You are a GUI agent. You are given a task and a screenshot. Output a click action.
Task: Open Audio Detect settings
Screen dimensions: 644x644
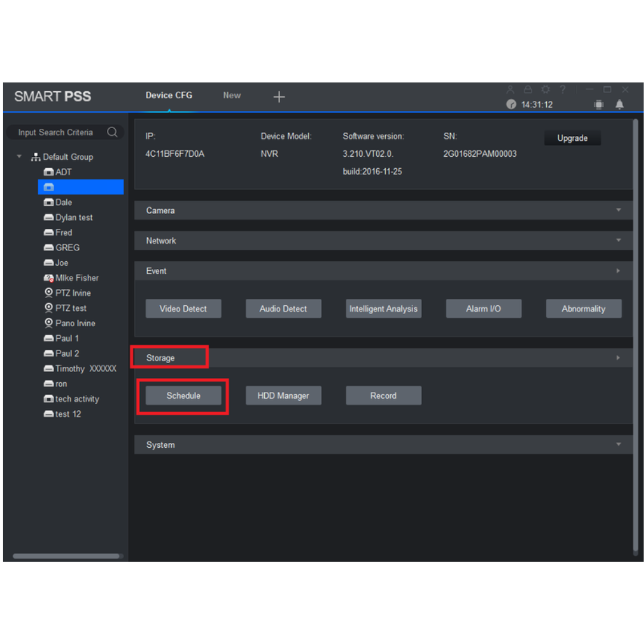283,308
